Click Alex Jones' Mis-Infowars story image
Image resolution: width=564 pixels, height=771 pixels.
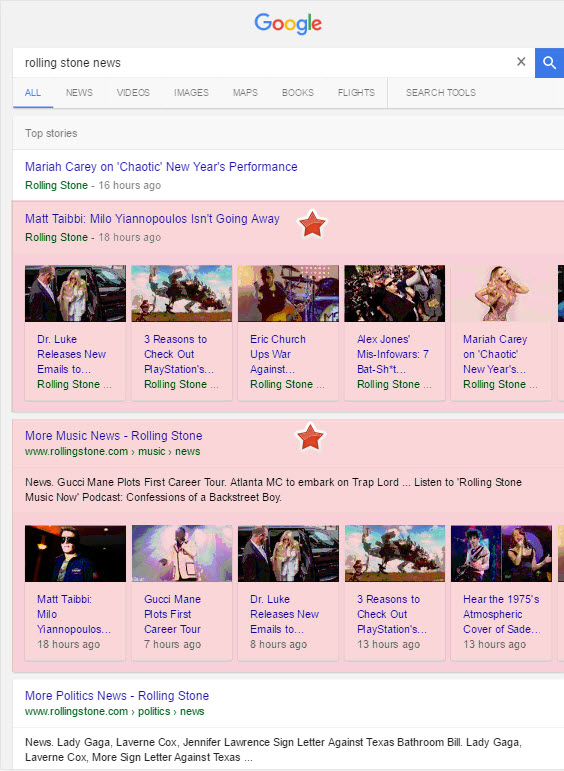395,294
